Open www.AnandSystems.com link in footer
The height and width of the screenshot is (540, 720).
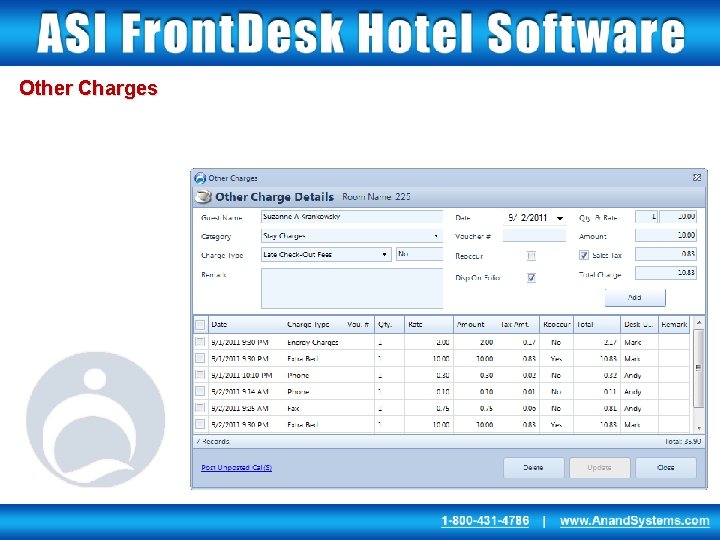tap(635, 521)
